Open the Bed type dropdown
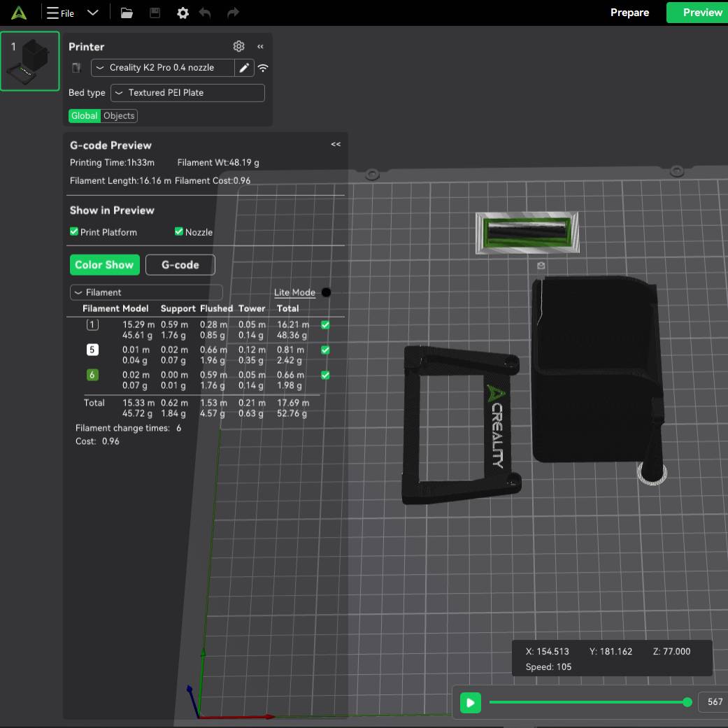Image resolution: width=728 pixels, height=728 pixels. pyautogui.click(x=187, y=92)
